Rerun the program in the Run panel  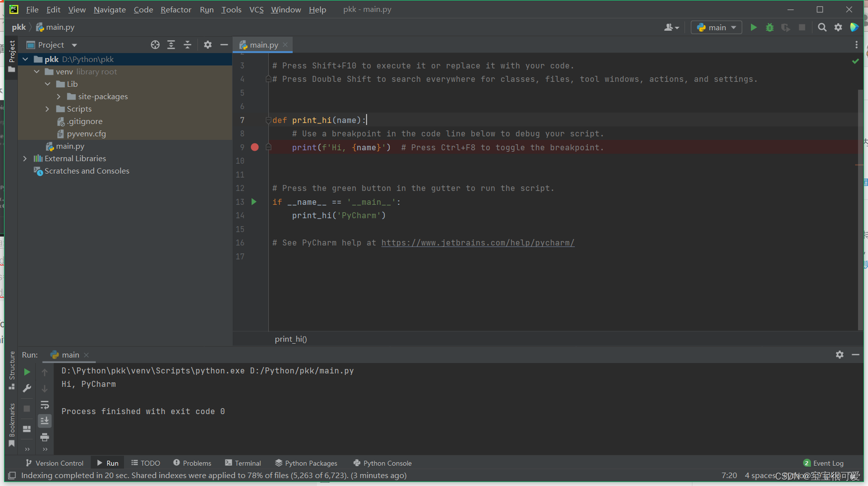click(26, 371)
